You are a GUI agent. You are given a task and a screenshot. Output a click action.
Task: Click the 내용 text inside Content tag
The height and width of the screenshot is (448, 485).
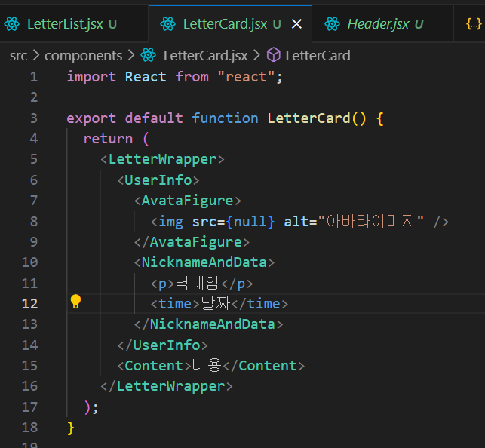point(207,365)
